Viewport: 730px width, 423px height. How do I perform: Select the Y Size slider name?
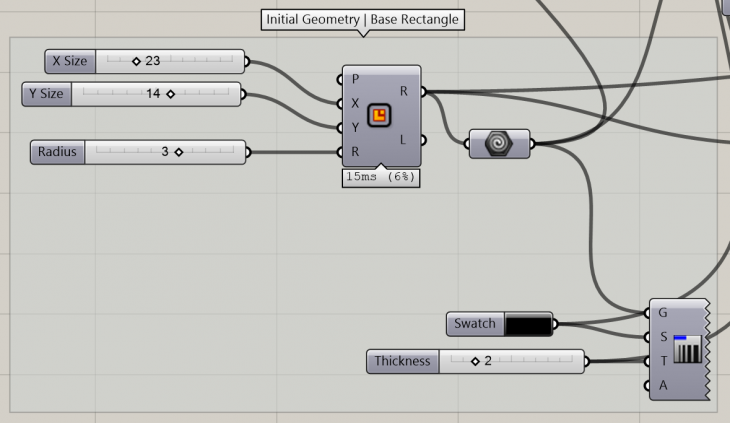click(46, 94)
